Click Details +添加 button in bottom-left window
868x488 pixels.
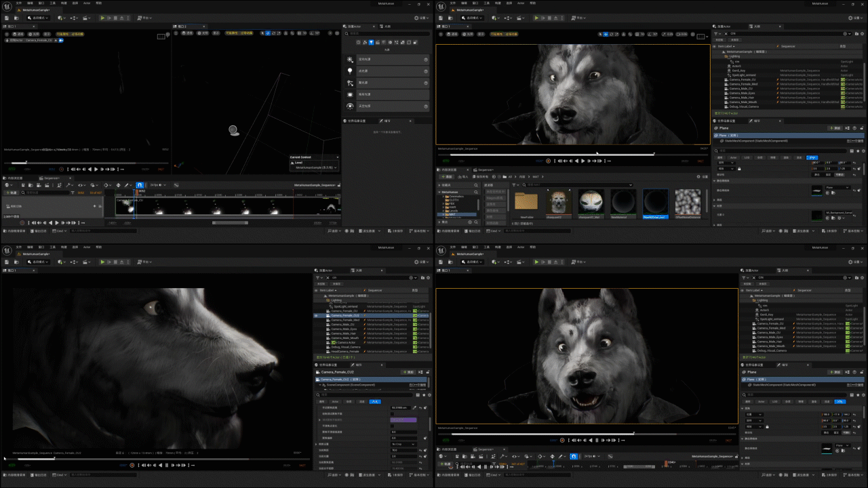pos(407,372)
